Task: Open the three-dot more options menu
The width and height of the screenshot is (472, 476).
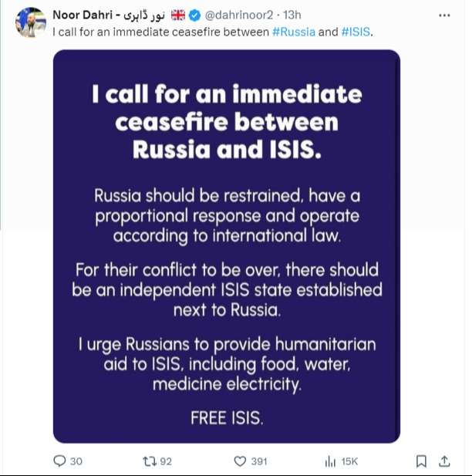Action: pyautogui.click(x=444, y=15)
